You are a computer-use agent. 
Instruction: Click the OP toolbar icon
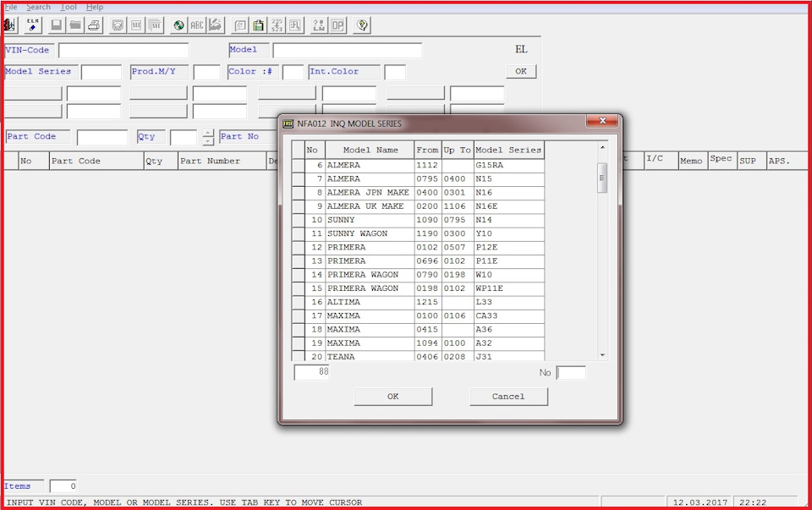click(337, 25)
